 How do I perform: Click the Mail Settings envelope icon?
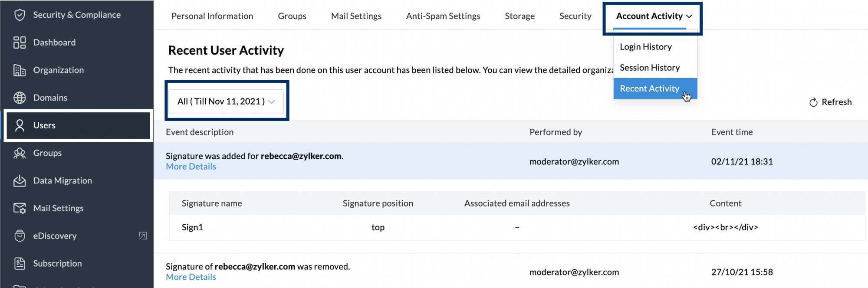20,208
